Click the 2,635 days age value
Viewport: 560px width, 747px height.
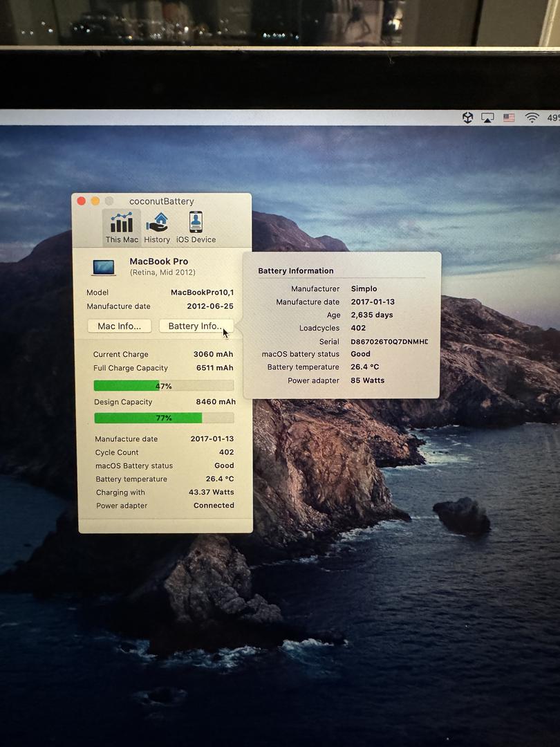(372, 315)
